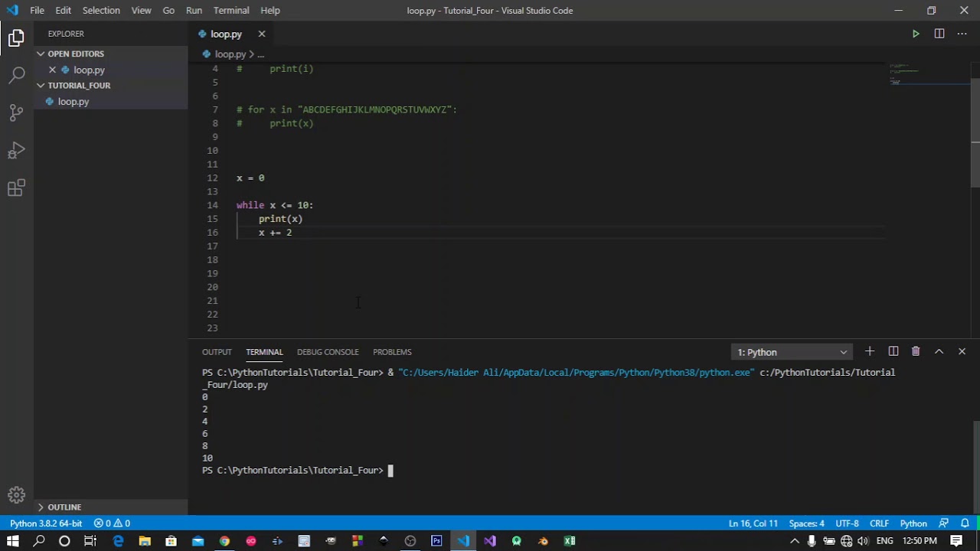Open Visual Studio (purple) from the taskbar
Viewport: 980px width, 551px height.
pyautogui.click(x=490, y=541)
